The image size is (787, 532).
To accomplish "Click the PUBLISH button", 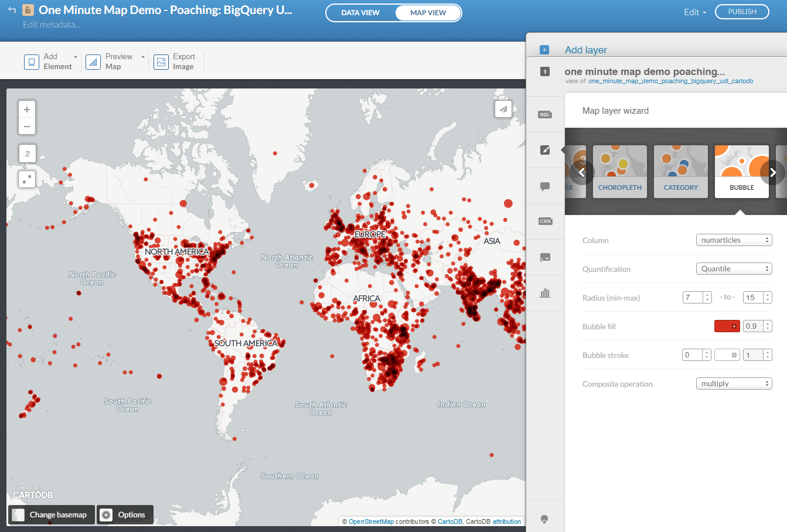I will coord(742,11).
